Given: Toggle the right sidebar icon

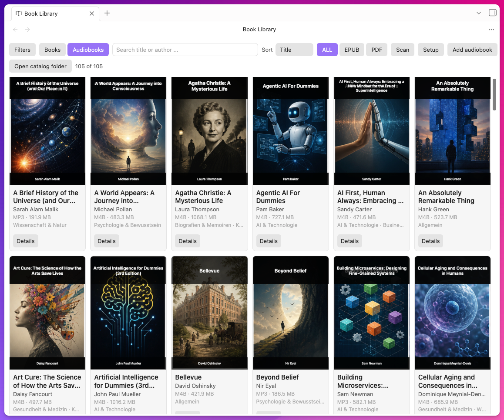Looking at the screenshot, I should [x=492, y=13].
